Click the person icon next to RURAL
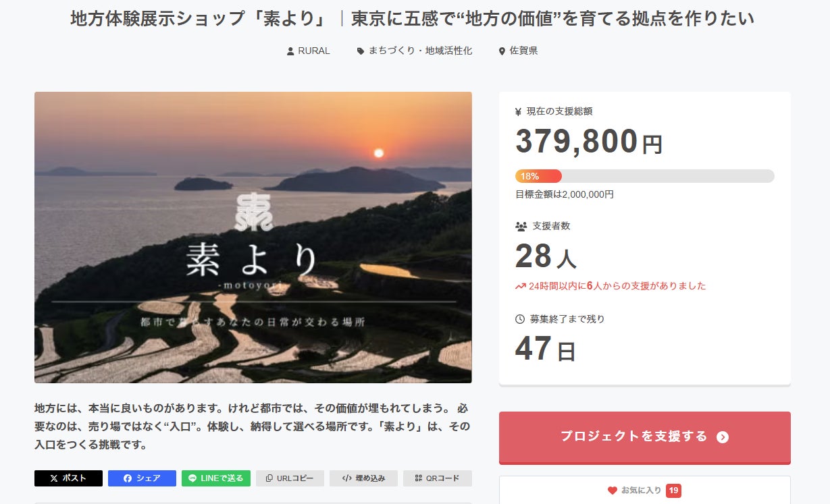The width and height of the screenshot is (830, 504). pyautogui.click(x=290, y=51)
